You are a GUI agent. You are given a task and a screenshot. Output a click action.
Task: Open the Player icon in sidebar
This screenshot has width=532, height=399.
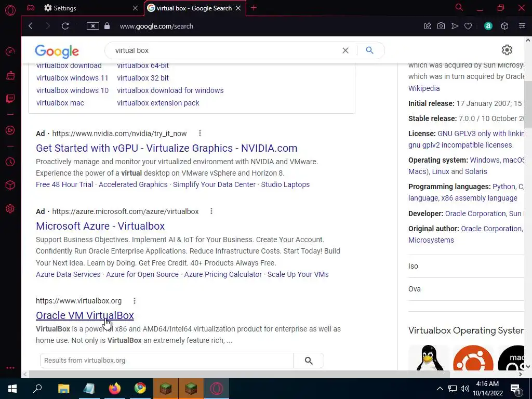(x=10, y=130)
